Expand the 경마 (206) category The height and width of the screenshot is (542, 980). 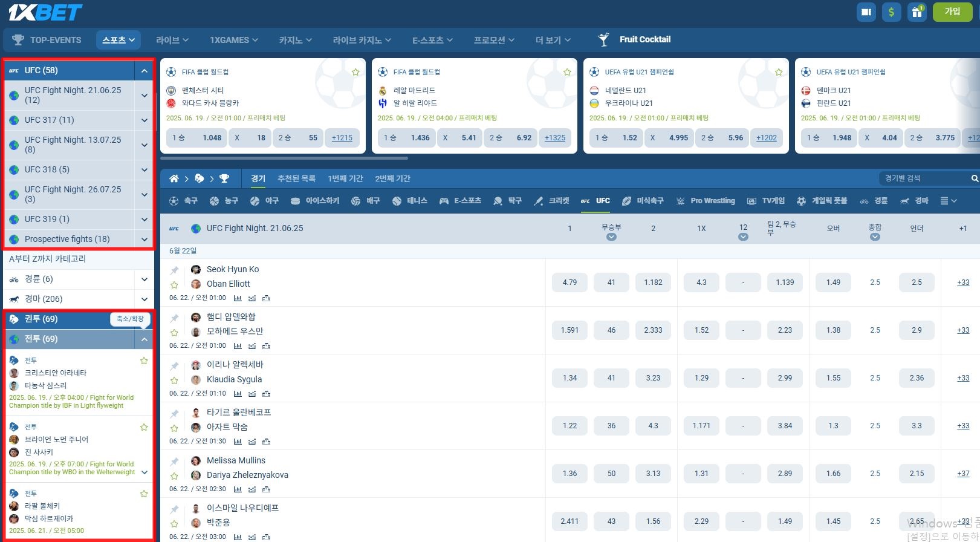click(x=144, y=299)
